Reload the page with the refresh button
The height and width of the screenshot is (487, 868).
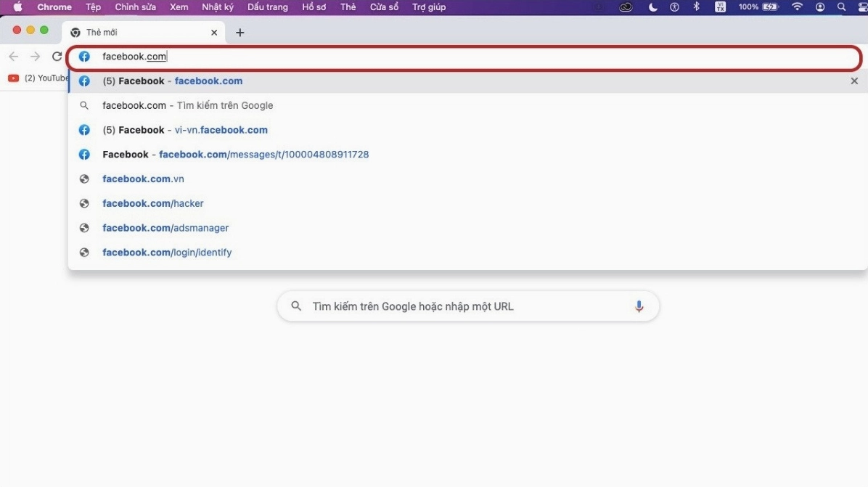pyautogui.click(x=57, y=56)
